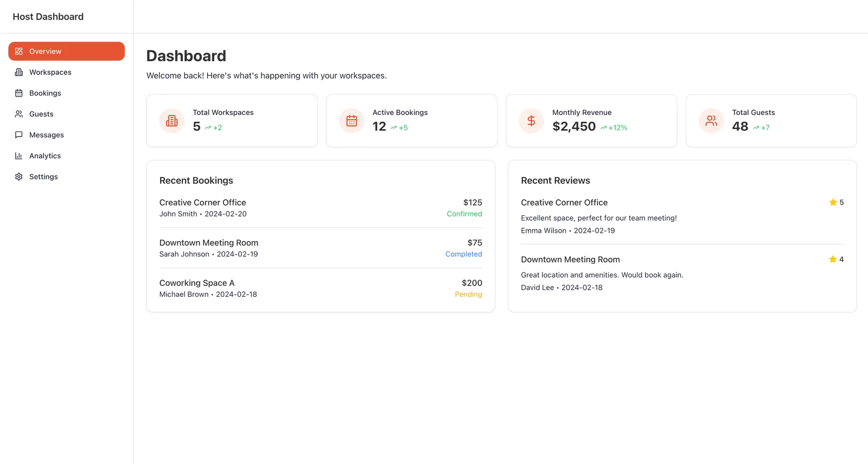Open Settings from the sidebar
Viewport: 868px width, 464px height.
pos(67,177)
